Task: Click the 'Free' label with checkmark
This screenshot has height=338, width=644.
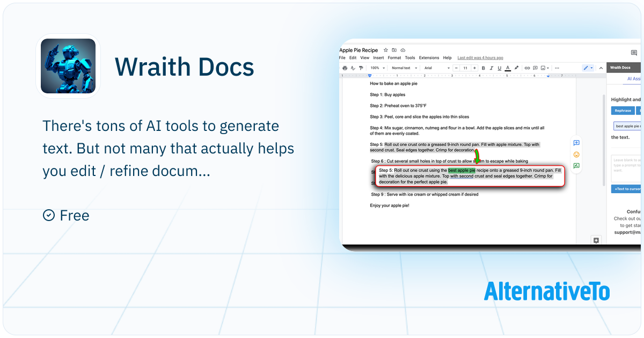Action: [x=66, y=215]
